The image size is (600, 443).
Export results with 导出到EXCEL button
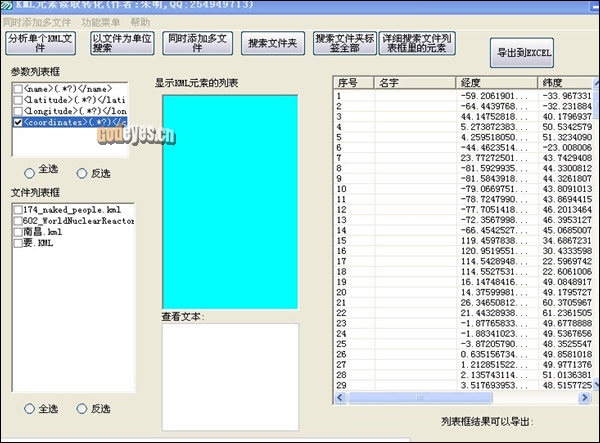pyautogui.click(x=522, y=52)
